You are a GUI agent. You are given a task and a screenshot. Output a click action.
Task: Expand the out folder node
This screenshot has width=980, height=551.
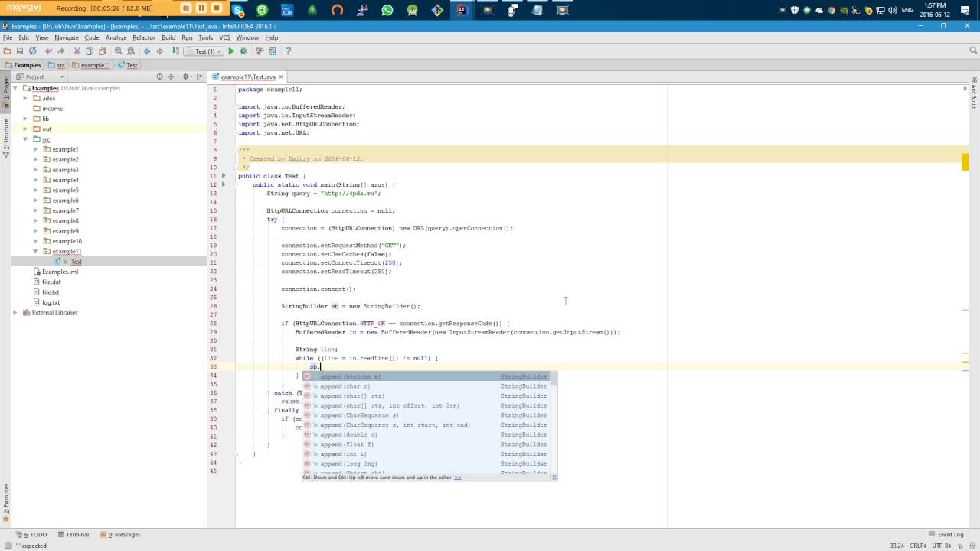[x=25, y=129]
